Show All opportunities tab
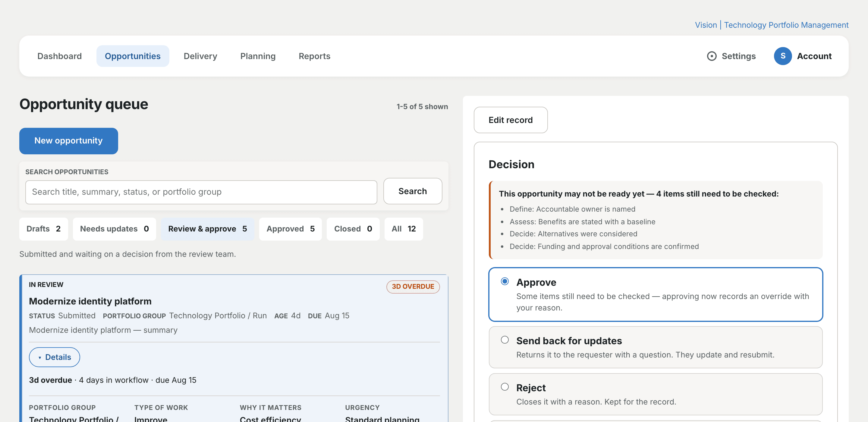868x422 pixels. (x=403, y=229)
